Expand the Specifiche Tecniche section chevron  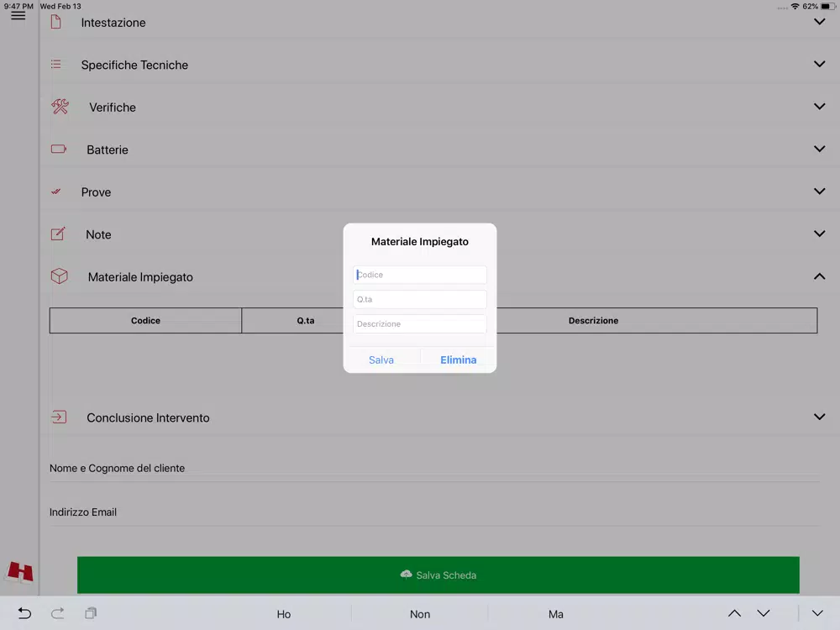[819, 65]
